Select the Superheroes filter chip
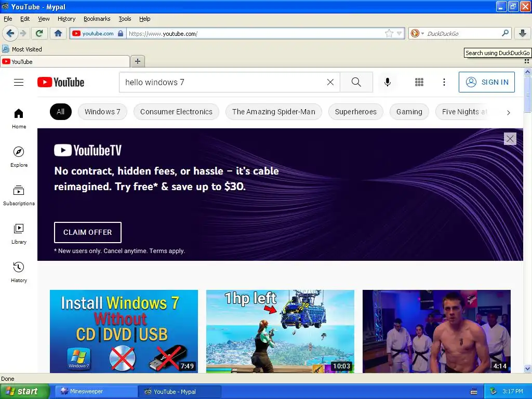The image size is (532, 399). click(x=355, y=112)
